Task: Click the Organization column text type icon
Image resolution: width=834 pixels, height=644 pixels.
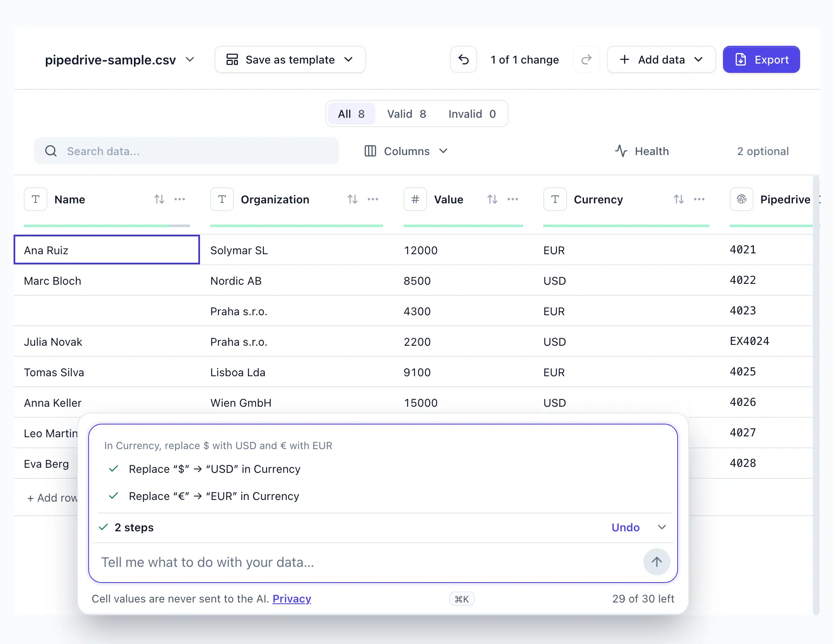Action: [222, 199]
